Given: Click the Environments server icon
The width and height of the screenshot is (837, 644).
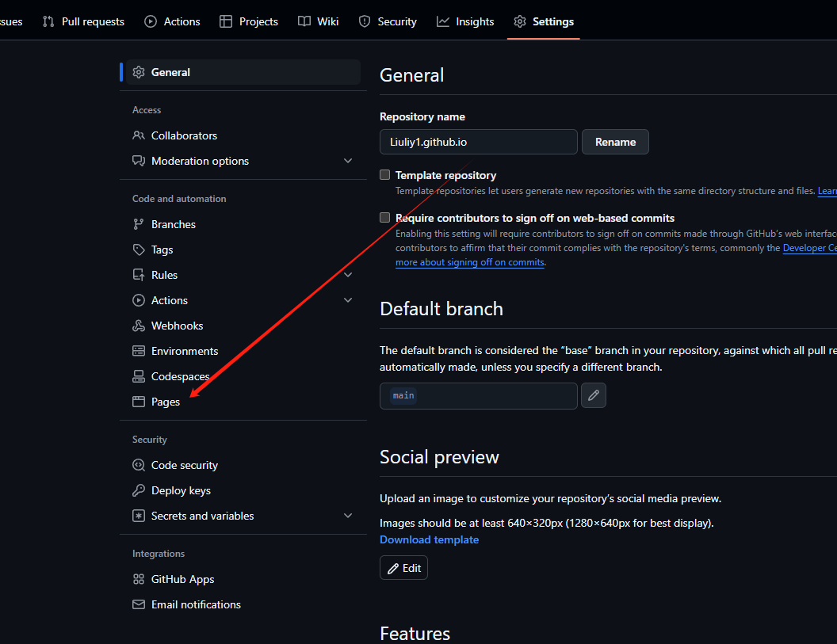Looking at the screenshot, I should 139,351.
